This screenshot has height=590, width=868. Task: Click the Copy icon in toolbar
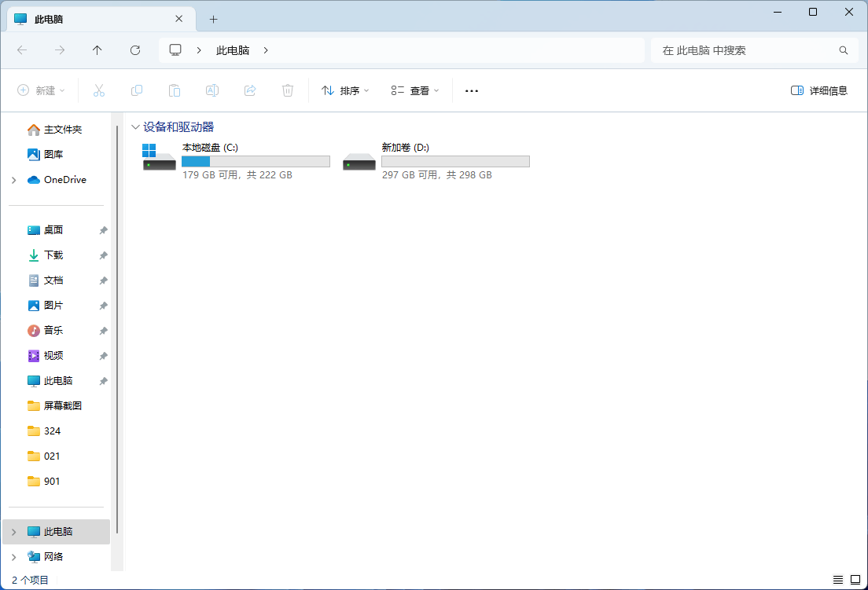[137, 90]
